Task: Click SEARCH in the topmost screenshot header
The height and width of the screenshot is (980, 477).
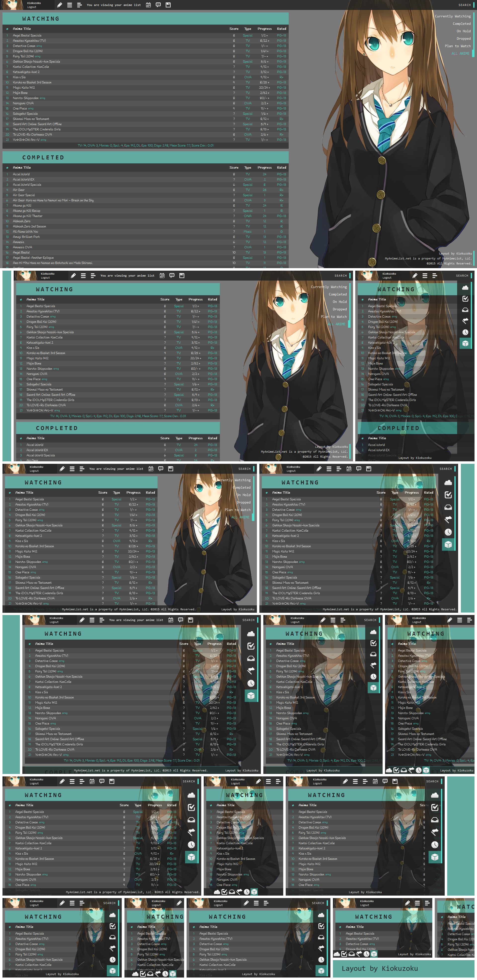Action: click(x=464, y=5)
